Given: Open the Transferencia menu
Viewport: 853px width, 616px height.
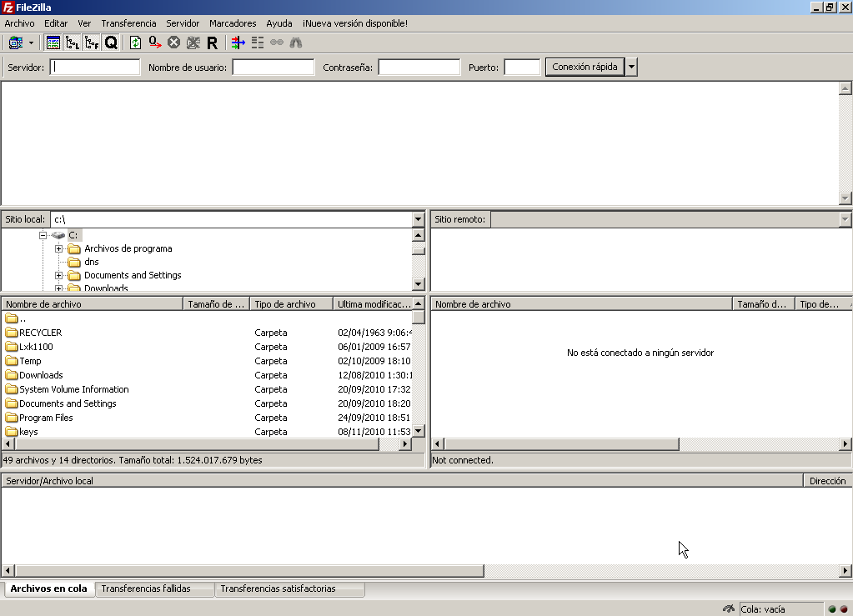Looking at the screenshot, I should click(x=128, y=23).
